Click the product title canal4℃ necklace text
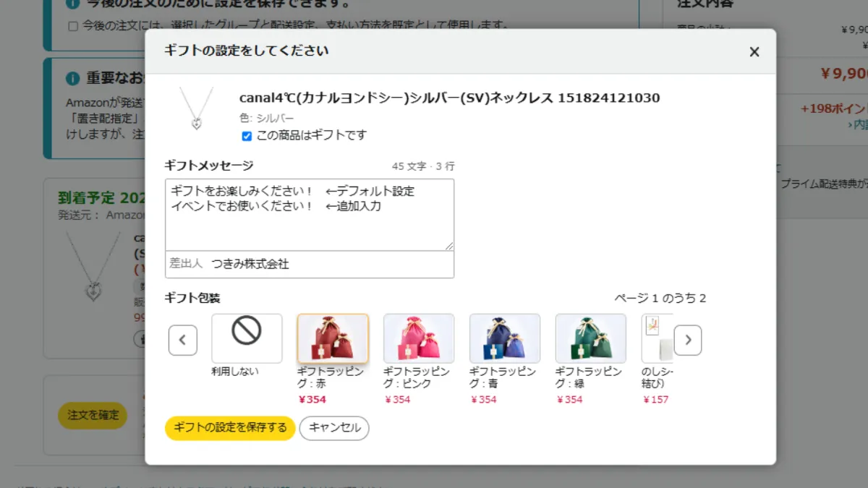This screenshot has height=488, width=868. (449, 98)
